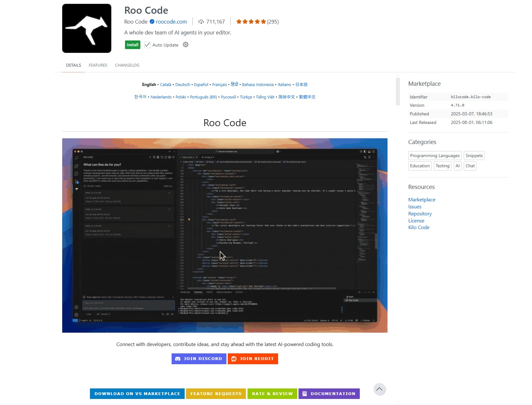Click the Roo Code demo screenshot image
Image resolution: width=532 pixels, height=405 pixels.
pos(225,235)
